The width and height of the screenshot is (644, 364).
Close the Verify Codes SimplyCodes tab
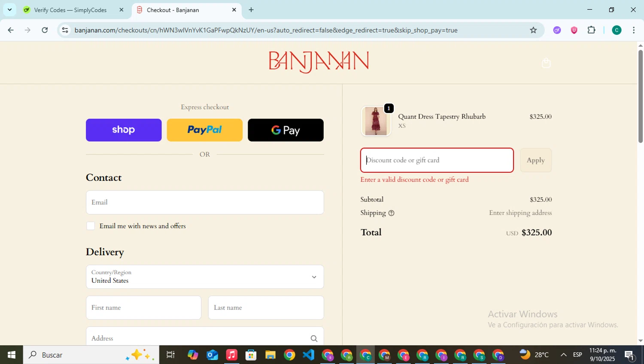coord(122,10)
